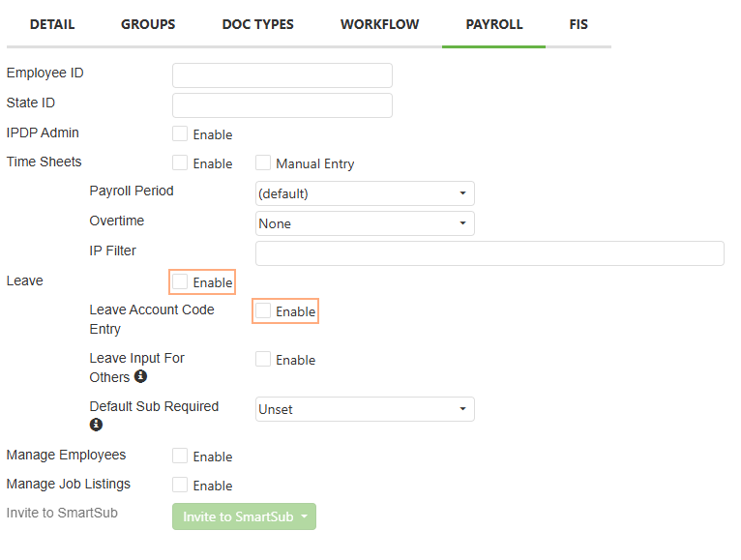Switch to the DETAIL tab
The image size is (741, 560).
(x=52, y=24)
